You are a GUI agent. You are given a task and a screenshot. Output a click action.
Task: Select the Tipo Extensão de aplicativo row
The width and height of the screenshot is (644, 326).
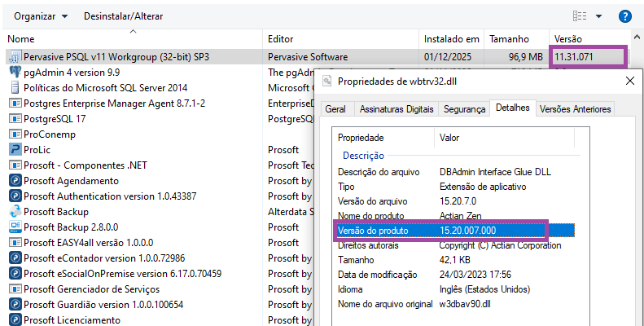(455, 187)
